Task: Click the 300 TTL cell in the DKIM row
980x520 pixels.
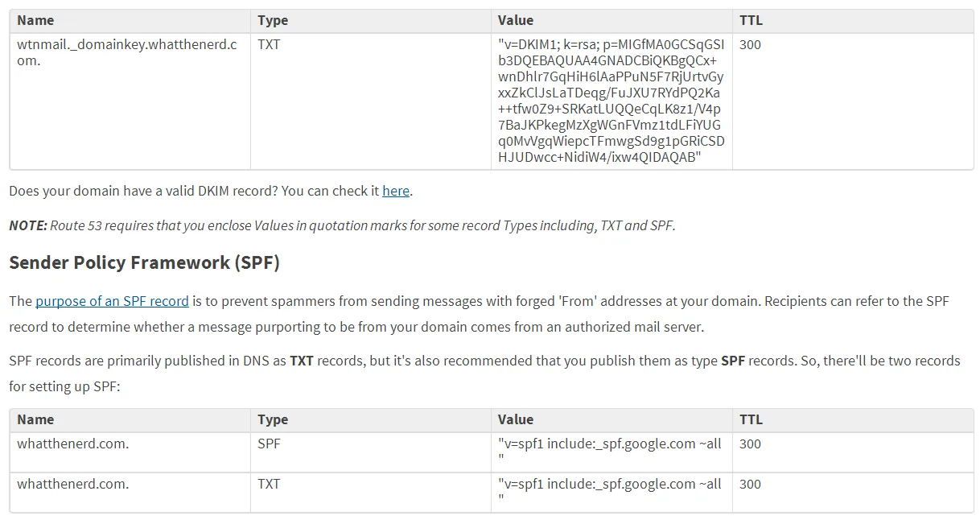Action: [750, 45]
